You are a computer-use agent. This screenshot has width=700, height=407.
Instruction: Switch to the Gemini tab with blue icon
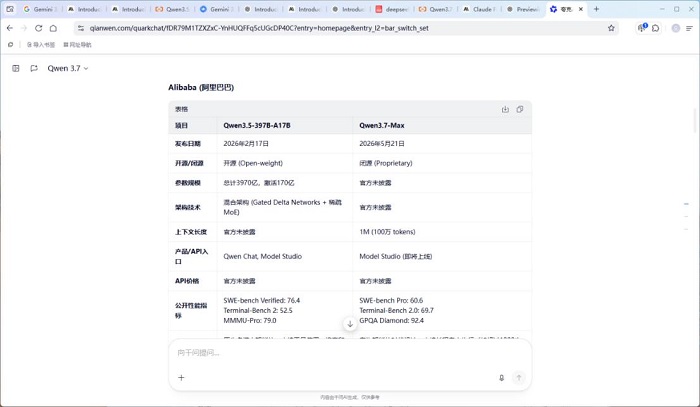point(217,9)
